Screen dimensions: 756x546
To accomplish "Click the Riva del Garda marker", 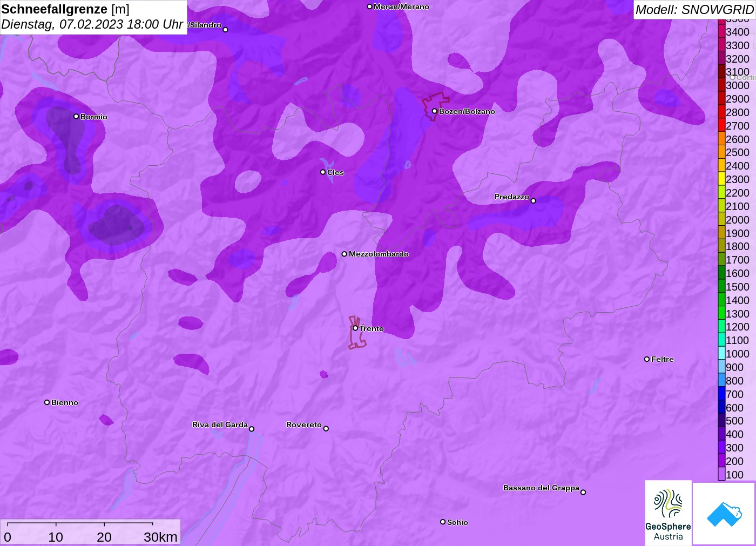I will pos(252,429).
